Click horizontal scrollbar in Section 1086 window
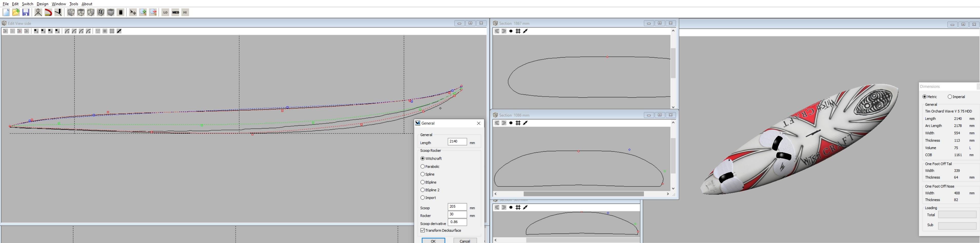Image resolution: width=980 pixels, height=243 pixels. click(x=583, y=194)
